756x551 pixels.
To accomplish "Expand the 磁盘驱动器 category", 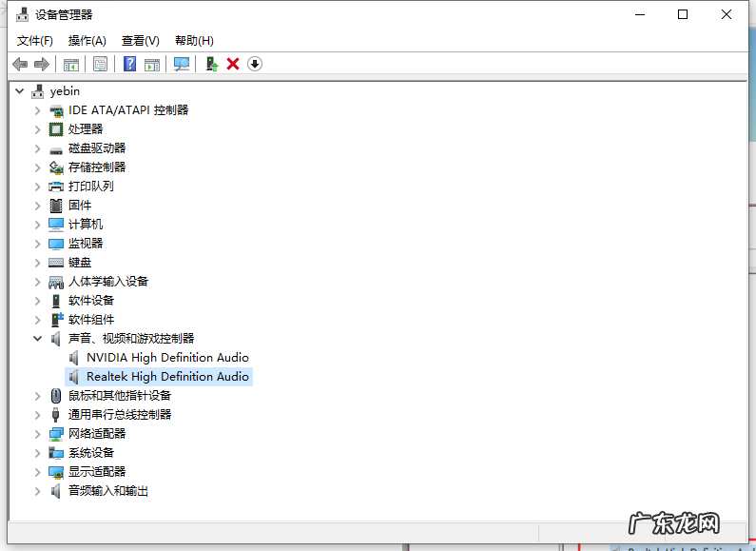I will pyautogui.click(x=38, y=148).
